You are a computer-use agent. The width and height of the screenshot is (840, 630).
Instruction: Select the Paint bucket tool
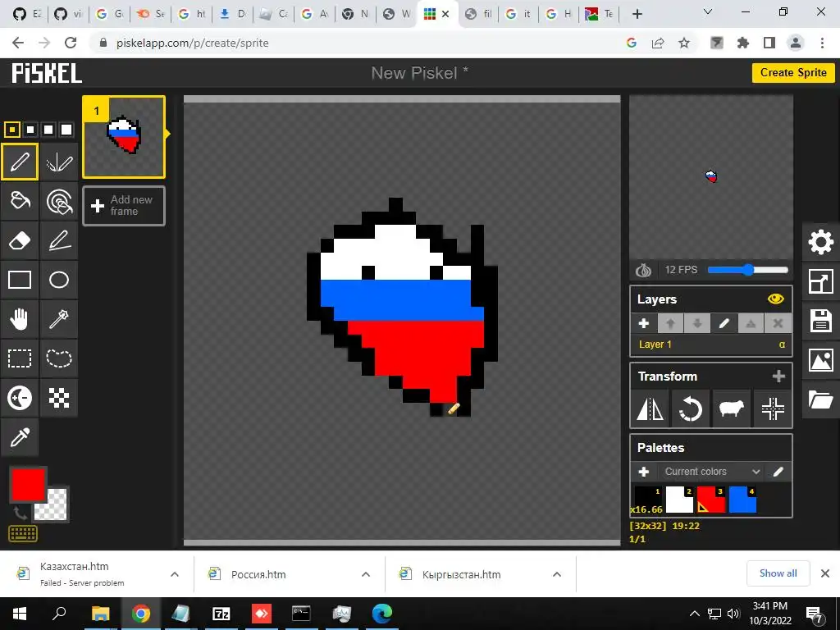pos(20,201)
